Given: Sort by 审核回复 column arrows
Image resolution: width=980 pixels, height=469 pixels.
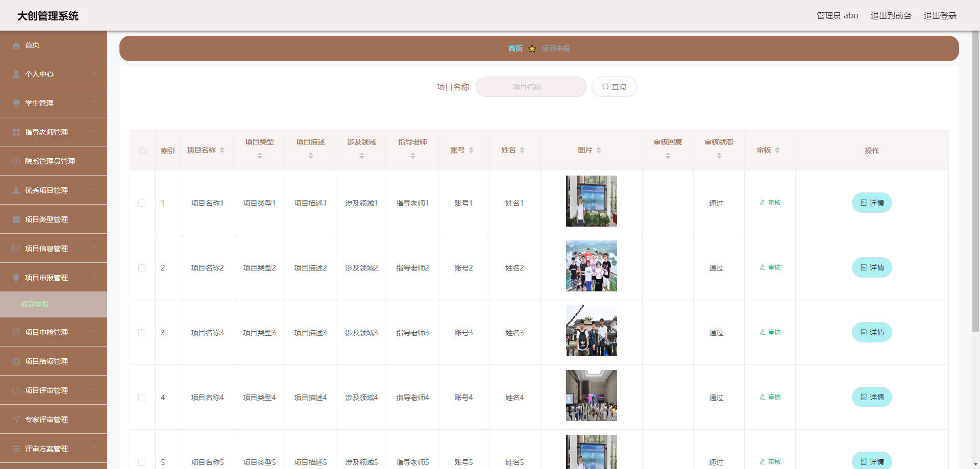Looking at the screenshot, I should tap(668, 156).
